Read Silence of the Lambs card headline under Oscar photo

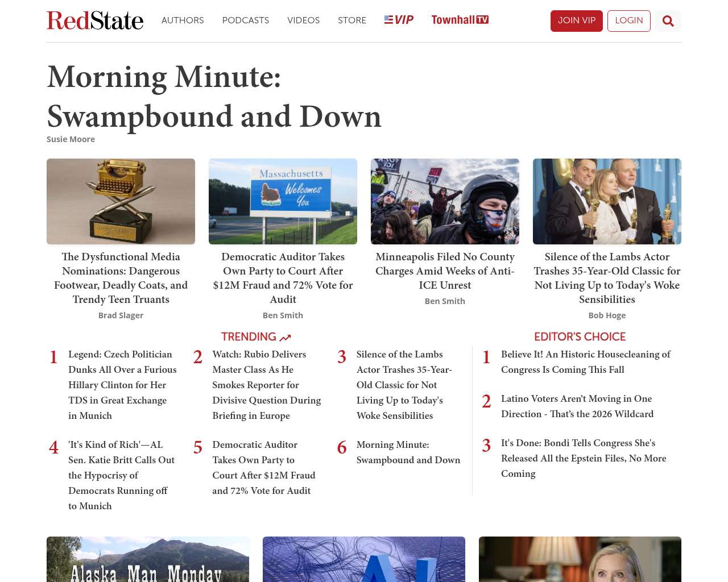click(607, 278)
